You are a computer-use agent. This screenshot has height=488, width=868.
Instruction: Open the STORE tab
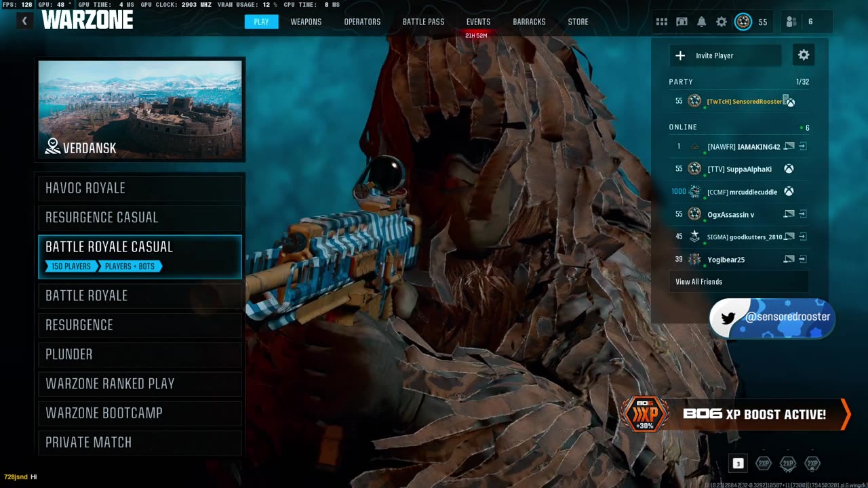coord(578,22)
